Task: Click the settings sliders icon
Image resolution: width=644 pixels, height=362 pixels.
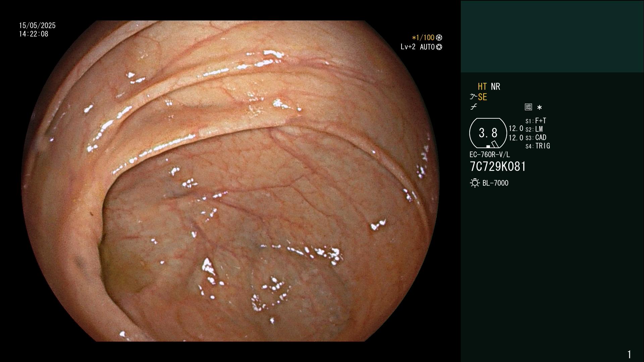Action: pos(528,107)
